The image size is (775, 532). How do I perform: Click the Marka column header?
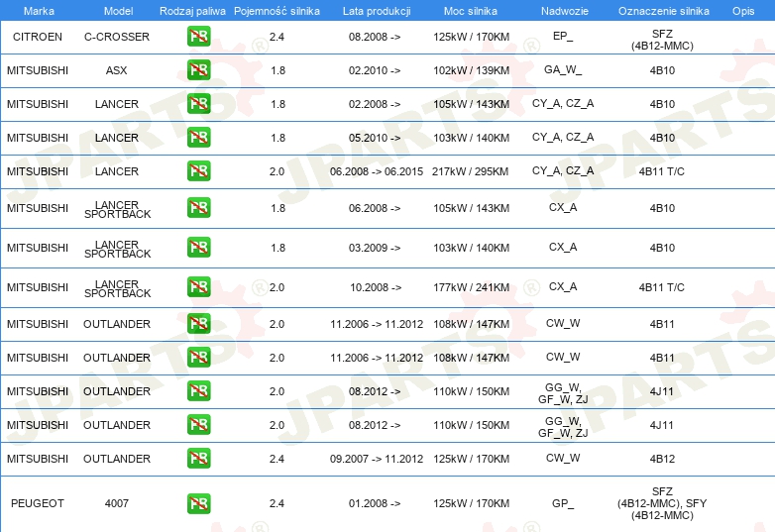point(39,11)
